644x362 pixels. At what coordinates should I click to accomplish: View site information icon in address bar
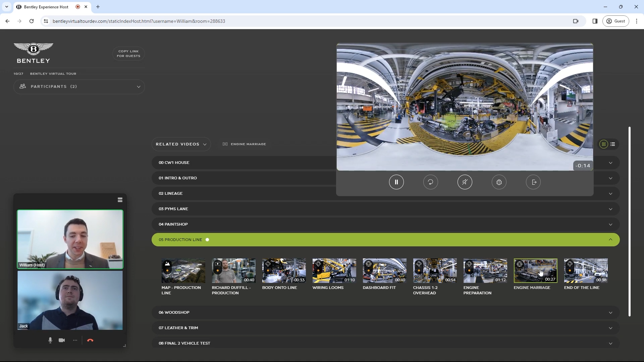46,21
